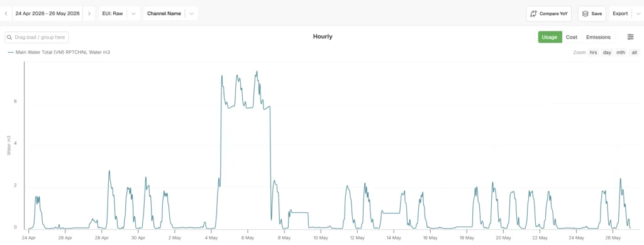Viewport: 644px width, 245px height.
Task: Expand the Channel Name dropdown
Action: [191, 14]
